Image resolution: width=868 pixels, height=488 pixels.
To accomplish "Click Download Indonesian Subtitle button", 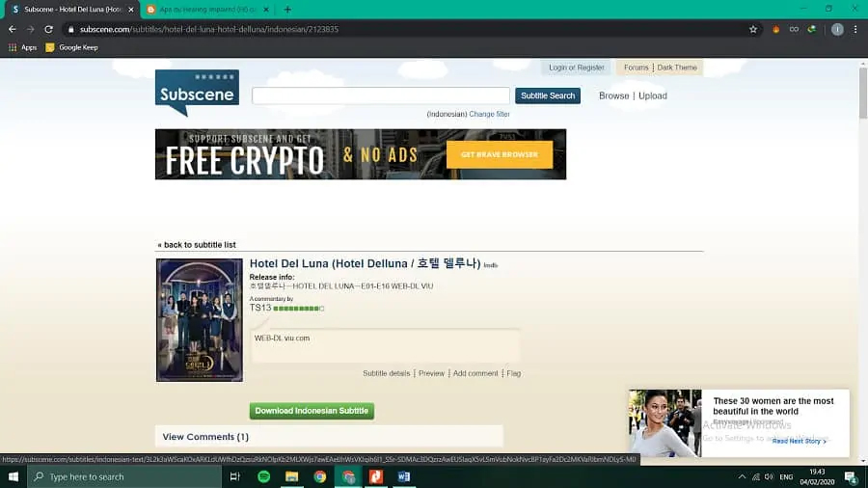I will (x=312, y=411).
